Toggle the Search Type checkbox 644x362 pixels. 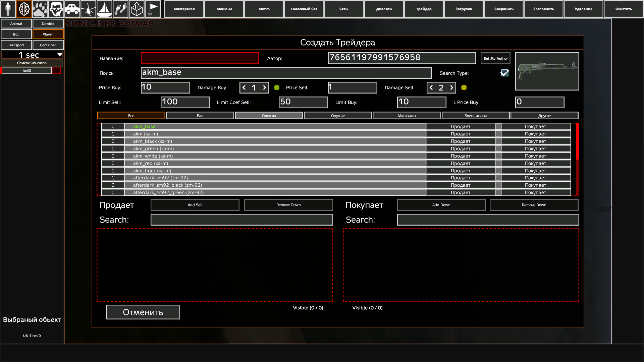(x=504, y=73)
